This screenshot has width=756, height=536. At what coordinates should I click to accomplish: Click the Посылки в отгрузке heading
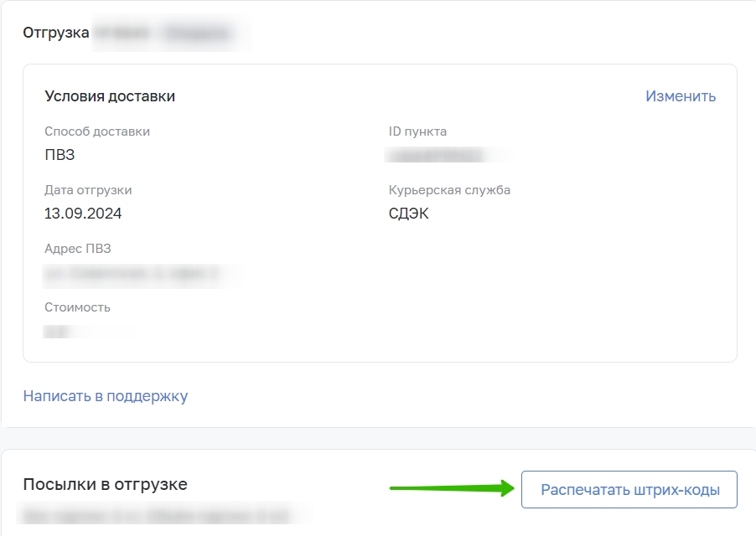coord(105,484)
